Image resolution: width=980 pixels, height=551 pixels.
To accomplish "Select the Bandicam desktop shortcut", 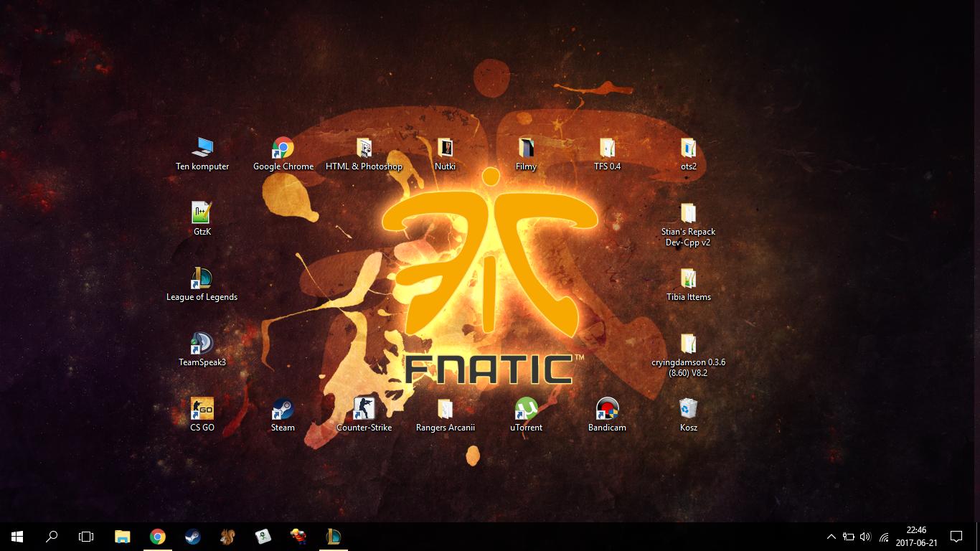I will pos(607,415).
